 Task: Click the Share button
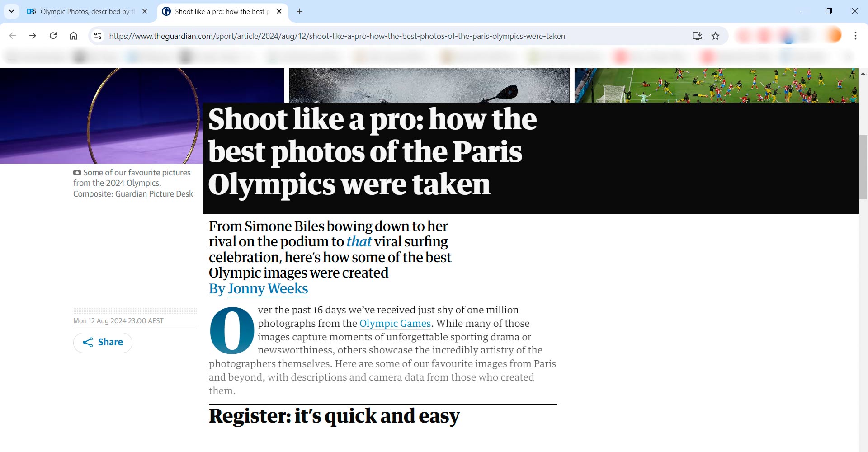(x=103, y=343)
